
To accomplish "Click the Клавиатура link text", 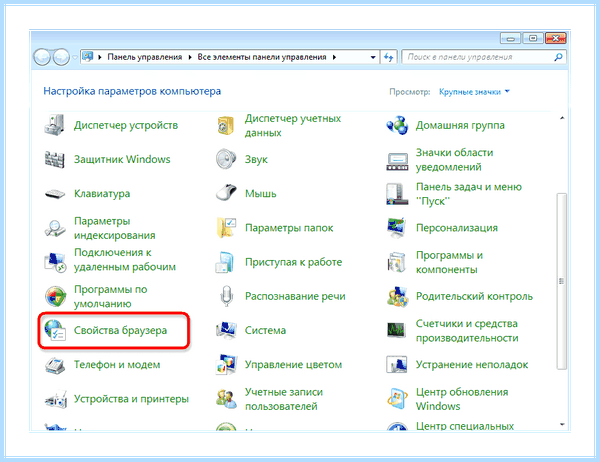I will pyautogui.click(x=102, y=194).
